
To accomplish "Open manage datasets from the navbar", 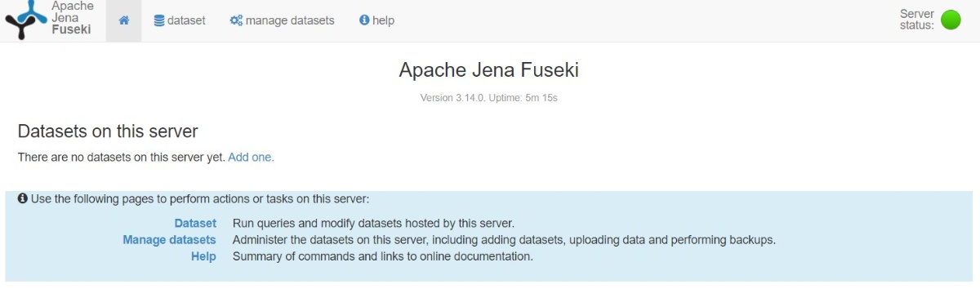I will [x=283, y=20].
